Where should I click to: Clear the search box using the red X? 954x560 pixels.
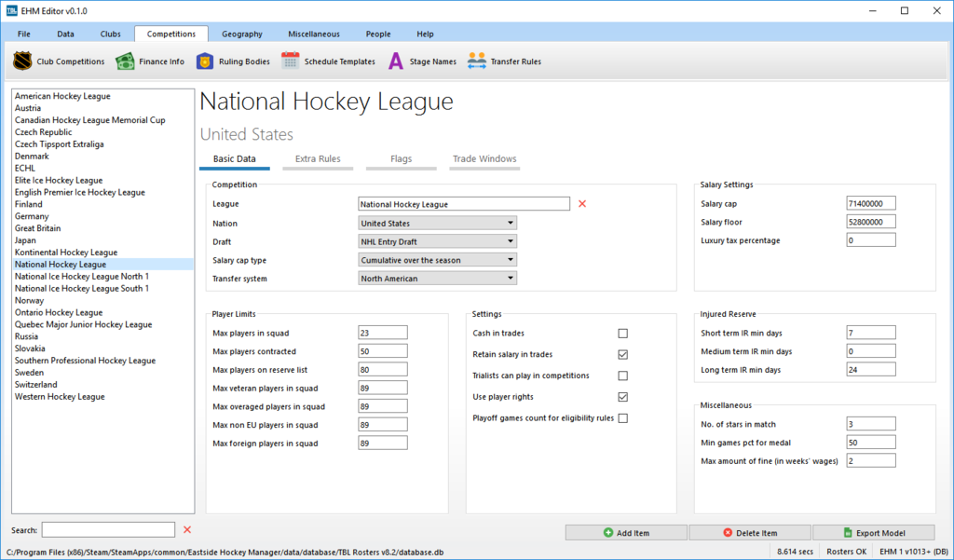(187, 529)
